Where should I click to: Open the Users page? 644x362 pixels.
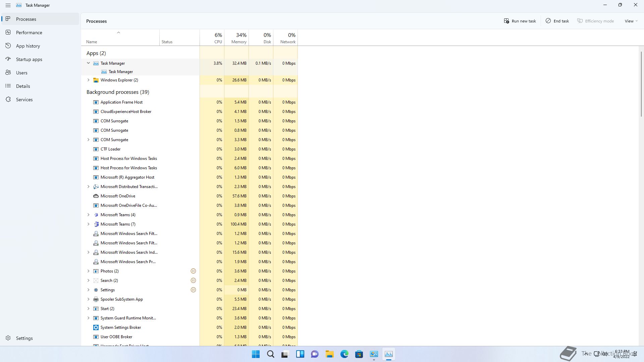[40, 72]
